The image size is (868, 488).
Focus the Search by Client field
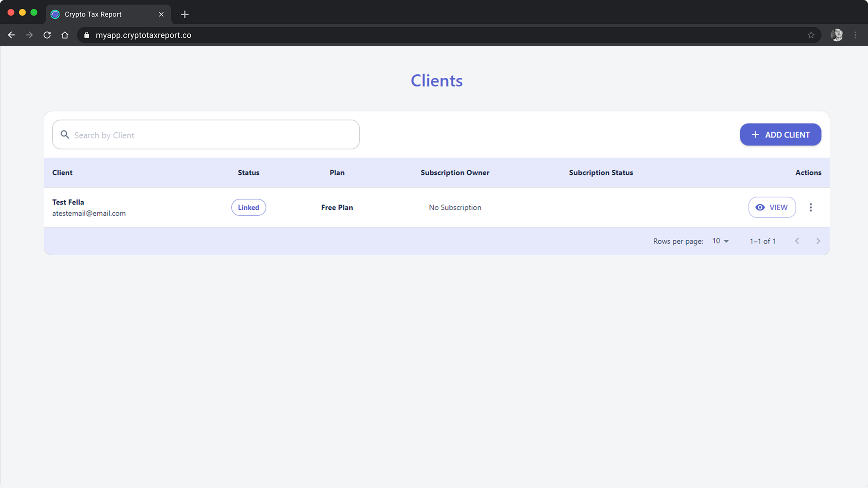[206, 135]
